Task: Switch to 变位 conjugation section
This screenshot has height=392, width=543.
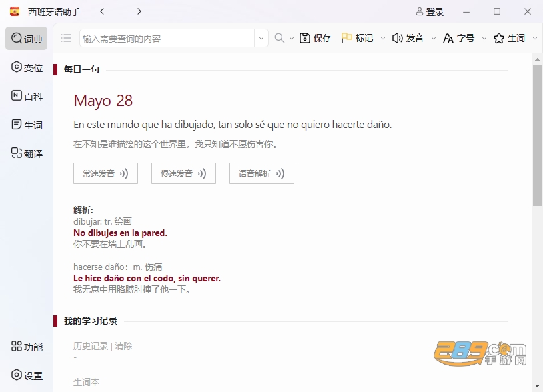Action: point(26,67)
